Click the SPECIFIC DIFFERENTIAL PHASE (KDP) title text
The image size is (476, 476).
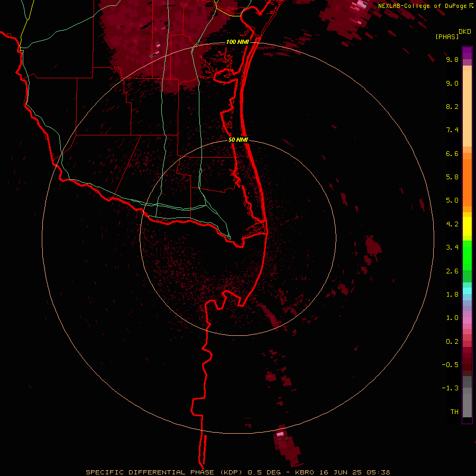tap(163, 472)
